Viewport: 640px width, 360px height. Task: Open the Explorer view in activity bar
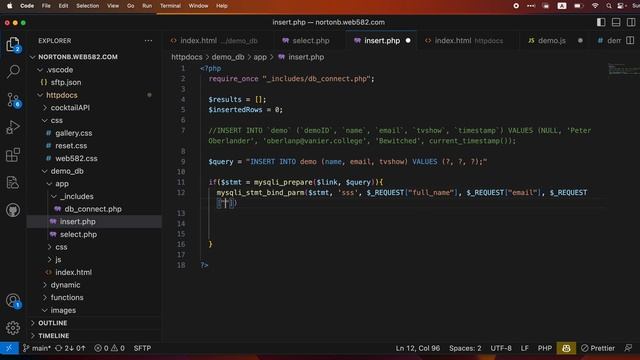13,44
